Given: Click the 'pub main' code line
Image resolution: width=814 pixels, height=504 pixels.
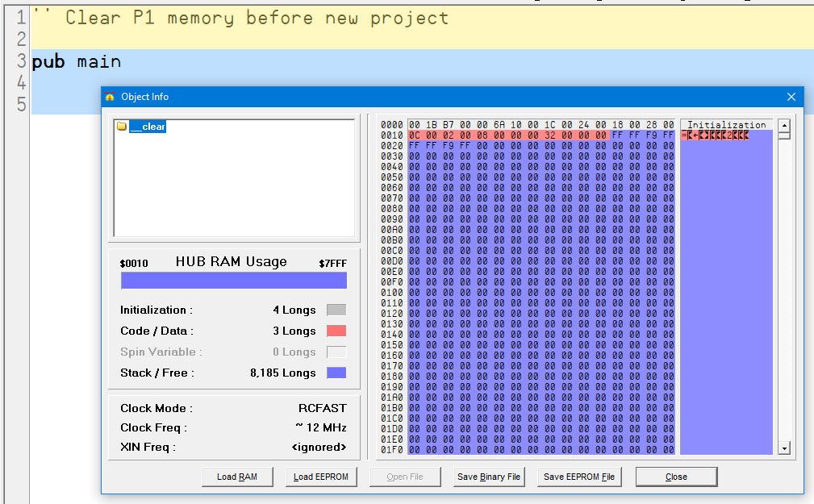Looking at the screenshot, I should [77, 61].
